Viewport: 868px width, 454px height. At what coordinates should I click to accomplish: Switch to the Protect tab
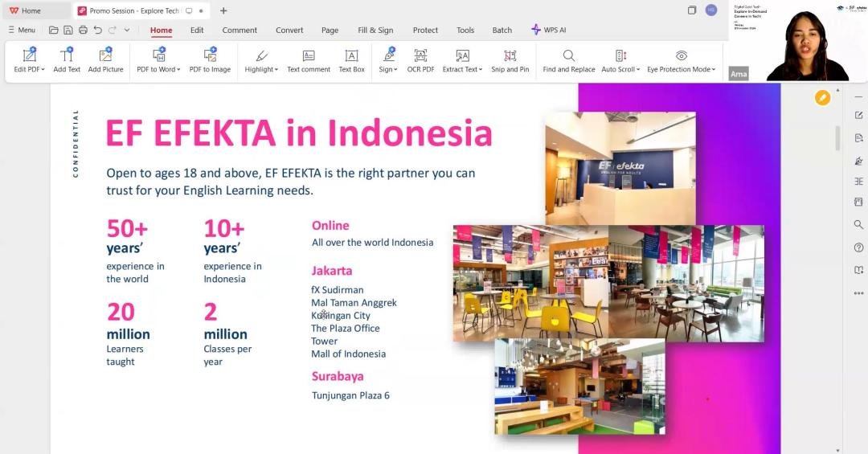[x=425, y=30]
